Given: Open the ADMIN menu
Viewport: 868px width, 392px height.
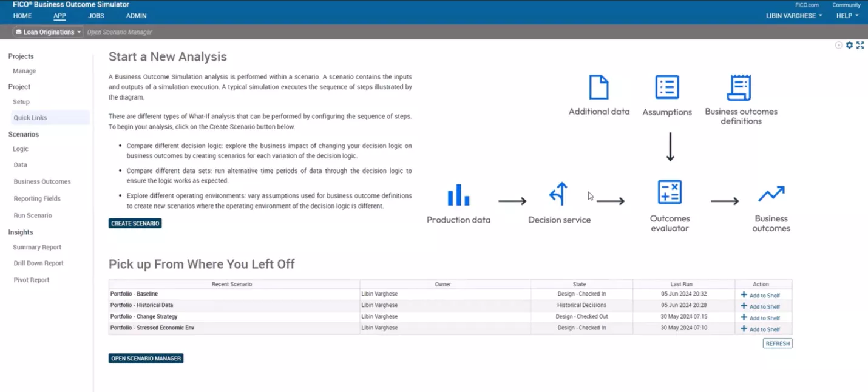Looking at the screenshot, I should click(136, 16).
